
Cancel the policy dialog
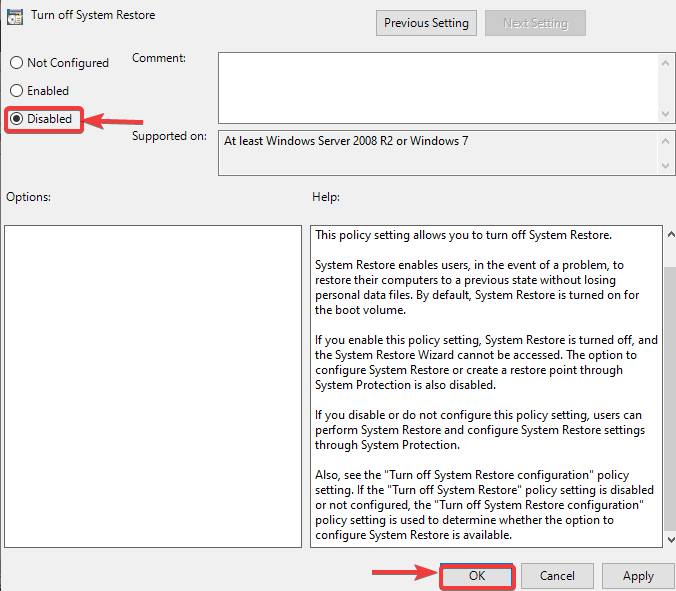(557, 576)
